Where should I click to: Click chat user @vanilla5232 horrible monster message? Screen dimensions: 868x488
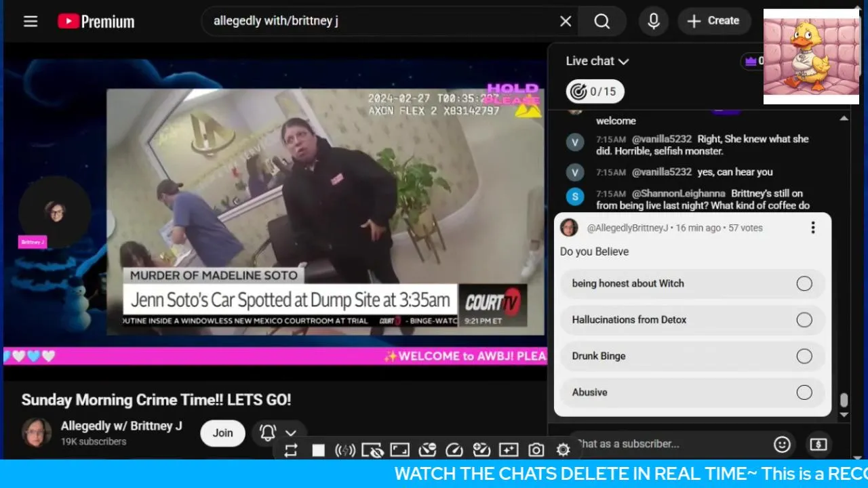pos(703,145)
